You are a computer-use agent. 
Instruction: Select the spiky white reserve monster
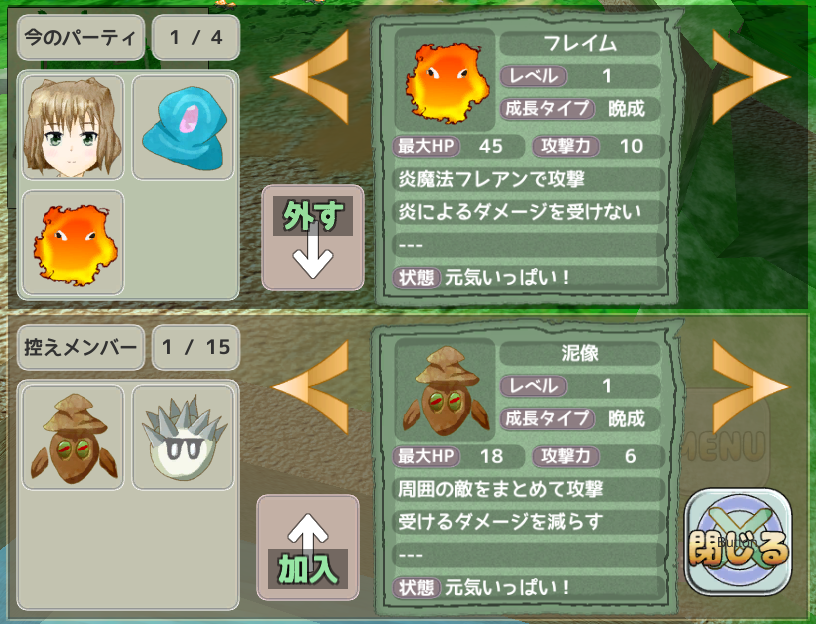pos(183,437)
